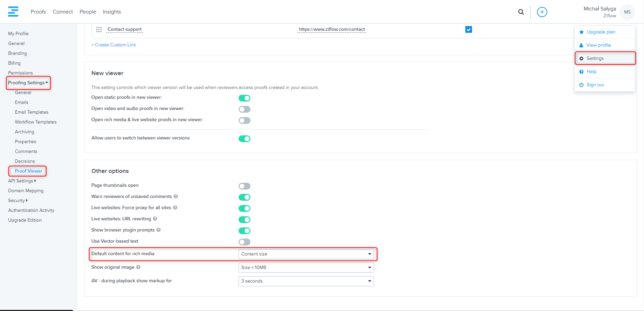Image resolution: width=644 pixels, height=311 pixels.
Task: Click help icon beside Show browser plugin prompts
Action: pos(158,230)
